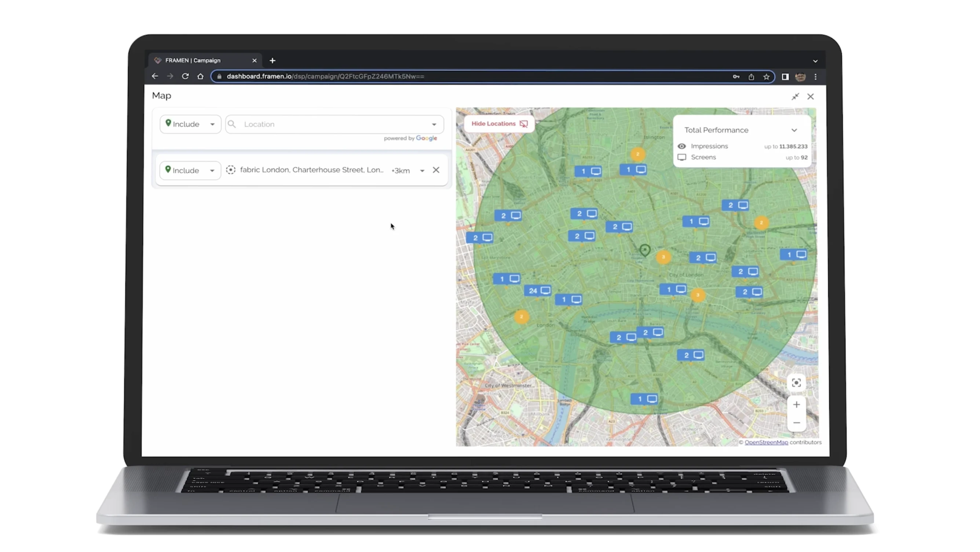Open the top Include dropdown
Image resolution: width=980 pixels, height=552 pixels.
click(190, 124)
